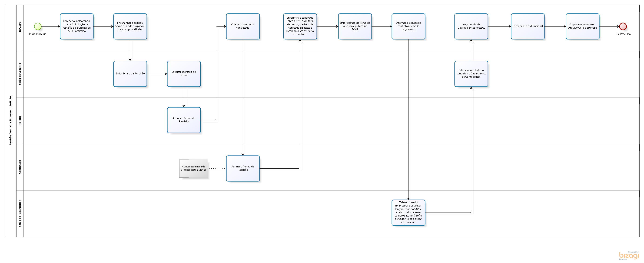Click the green Início Processo start event
The image size is (644, 263).
coord(38,26)
